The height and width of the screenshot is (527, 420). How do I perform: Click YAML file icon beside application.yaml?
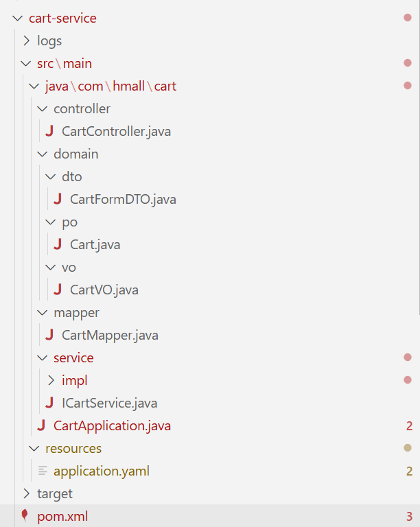43,471
